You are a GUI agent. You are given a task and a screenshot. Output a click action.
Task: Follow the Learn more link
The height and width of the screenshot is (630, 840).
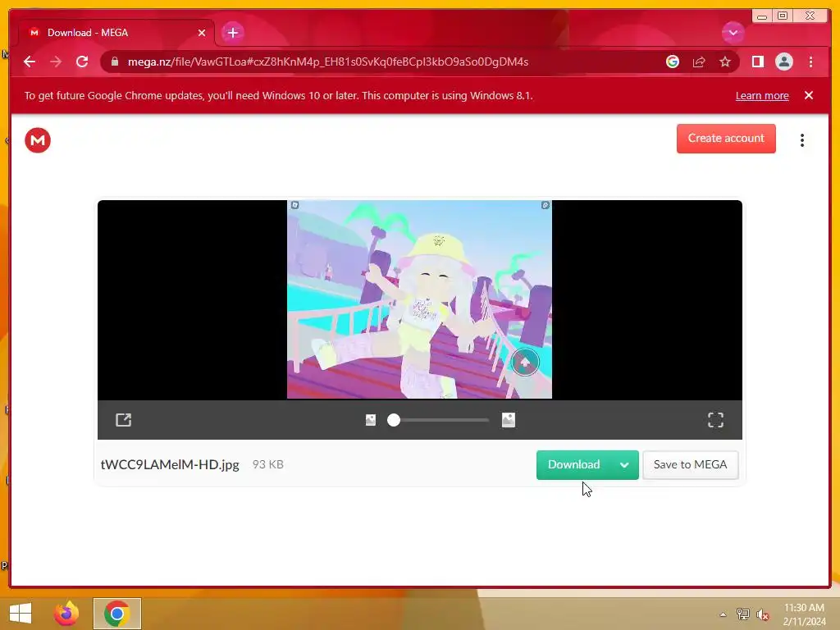(x=762, y=95)
